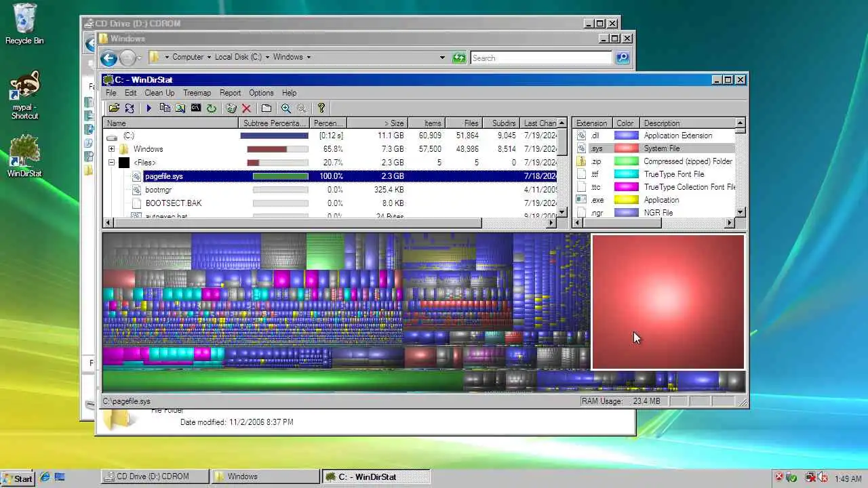Viewport: 868px width, 488px height.
Task: Expand the Local Disk (C:) breadcrumb arrow
Action: (267, 58)
